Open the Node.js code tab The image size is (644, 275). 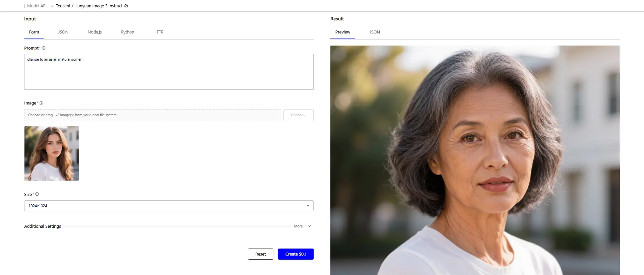click(95, 32)
